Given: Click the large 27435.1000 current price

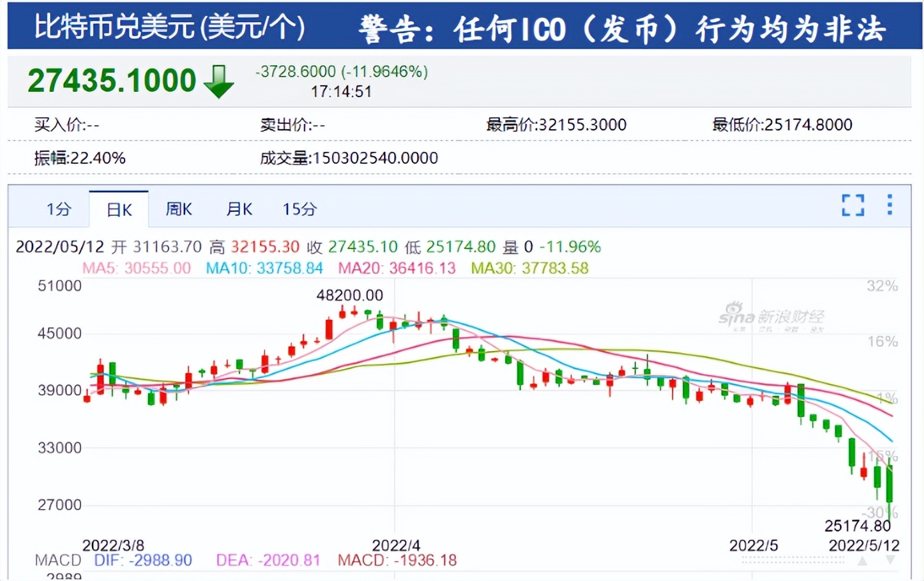Looking at the screenshot, I should (111, 81).
